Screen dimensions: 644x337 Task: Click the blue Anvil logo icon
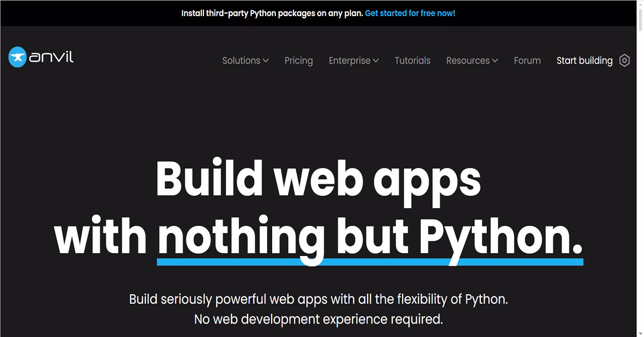pos(18,57)
